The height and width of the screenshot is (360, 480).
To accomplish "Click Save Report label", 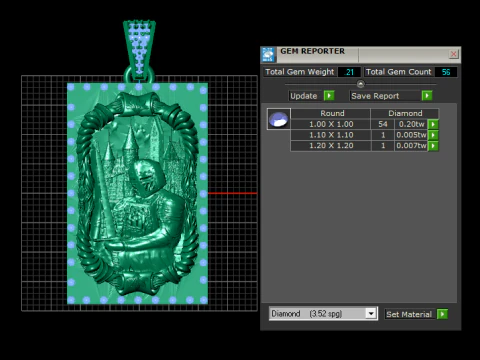I will 375,96.
